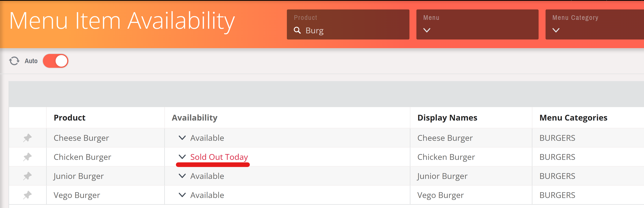644x208 pixels.
Task: Click the refresh arrows icon beside Auto
Action: [14, 61]
